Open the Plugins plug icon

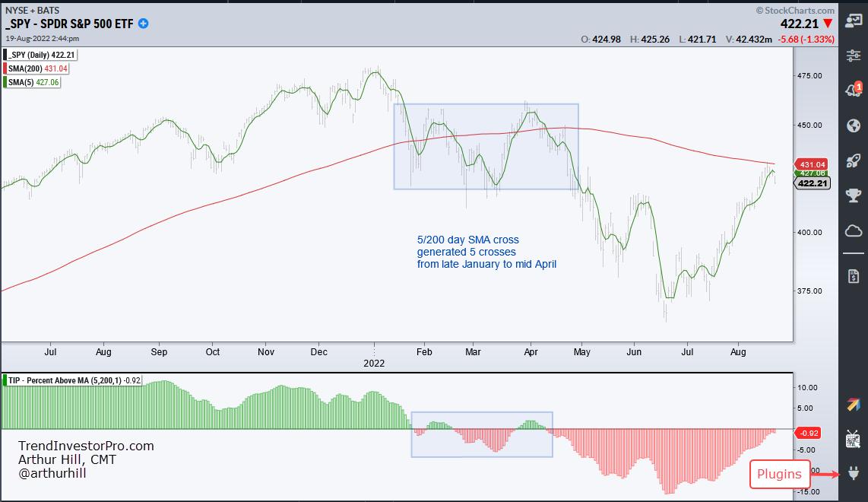tap(853, 473)
